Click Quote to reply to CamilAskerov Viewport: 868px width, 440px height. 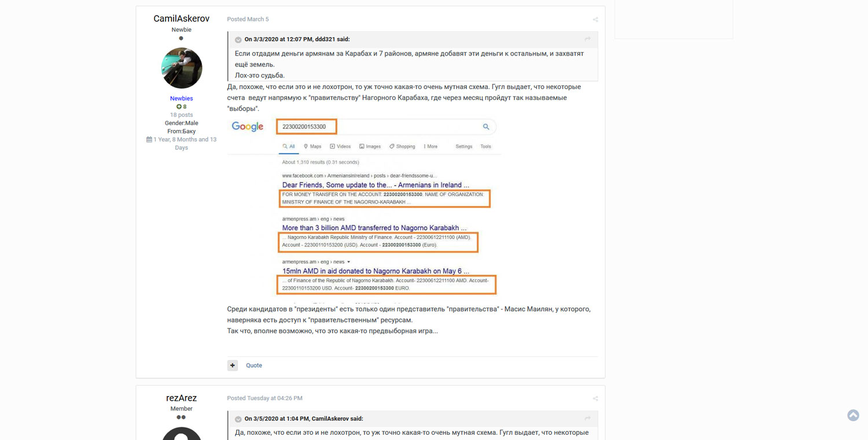click(254, 365)
